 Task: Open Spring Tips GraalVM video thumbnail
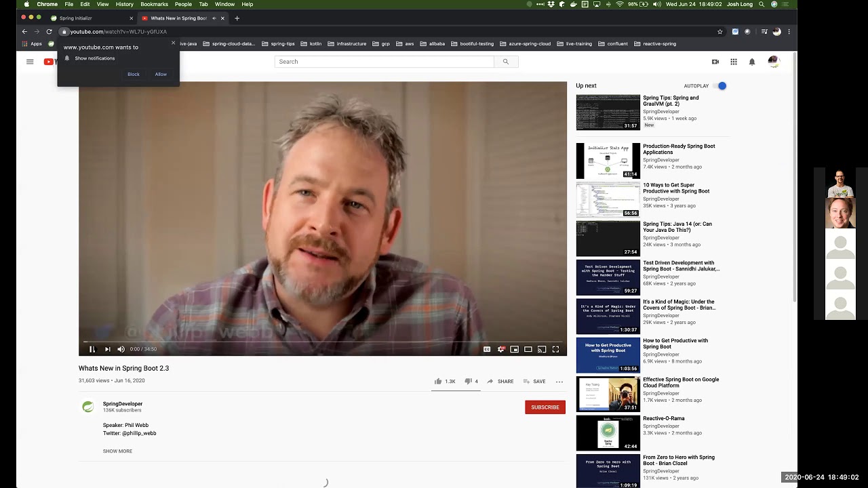click(x=608, y=113)
